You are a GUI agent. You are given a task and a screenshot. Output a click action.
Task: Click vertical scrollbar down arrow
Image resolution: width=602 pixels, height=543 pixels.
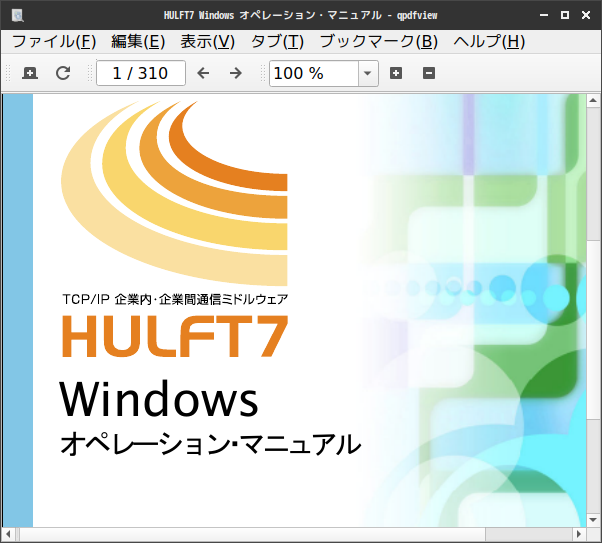click(x=593, y=520)
